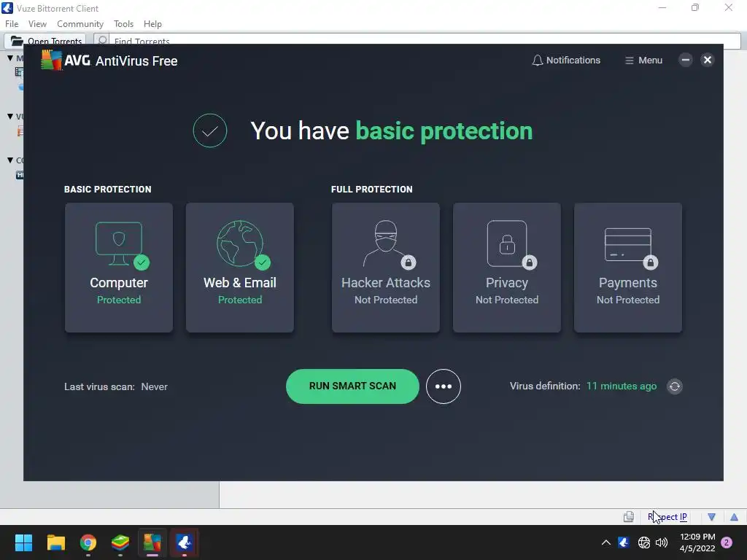Open Vuze File menu
Screen dimensions: 747x560
[12, 24]
